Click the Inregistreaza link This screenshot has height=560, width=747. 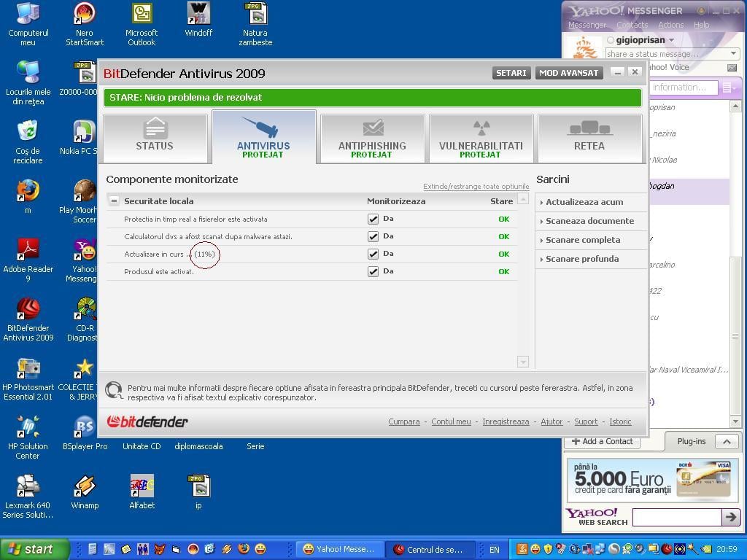pos(506,421)
